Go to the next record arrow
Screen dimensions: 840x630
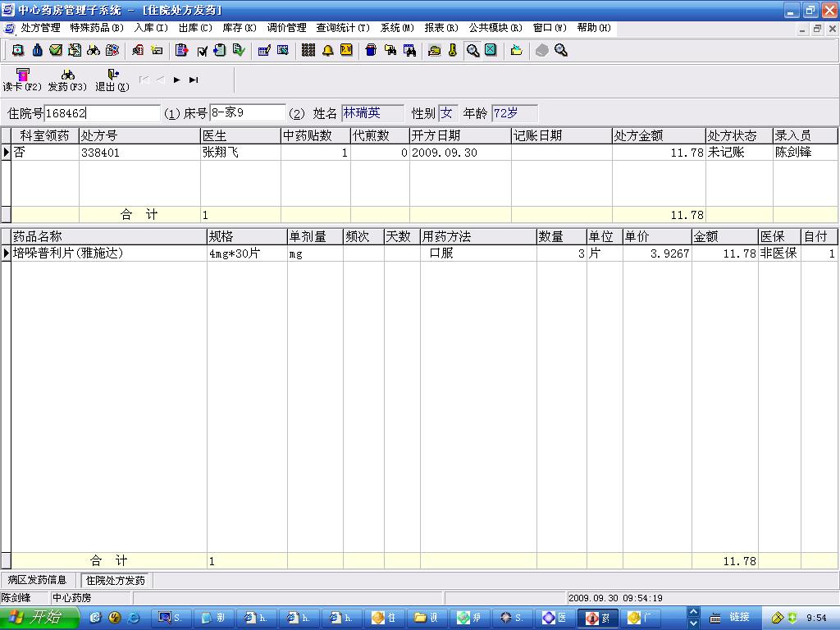click(177, 80)
